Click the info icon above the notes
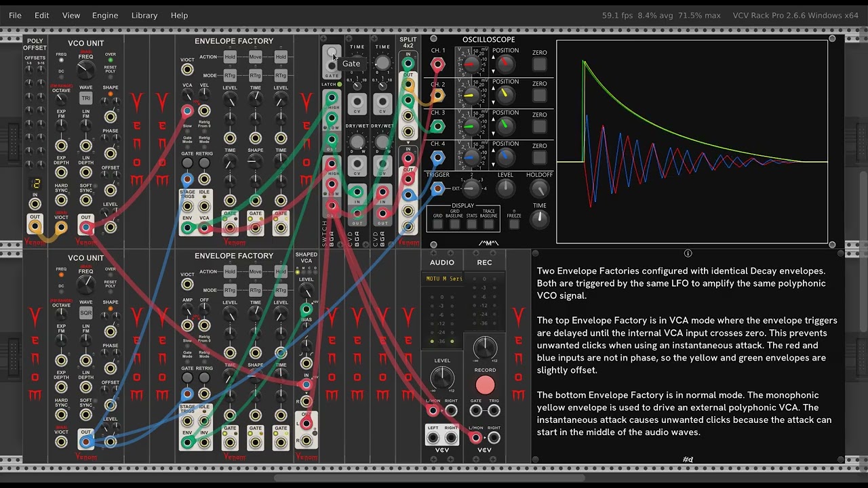The image size is (868, 488). [x=688, y=253]
